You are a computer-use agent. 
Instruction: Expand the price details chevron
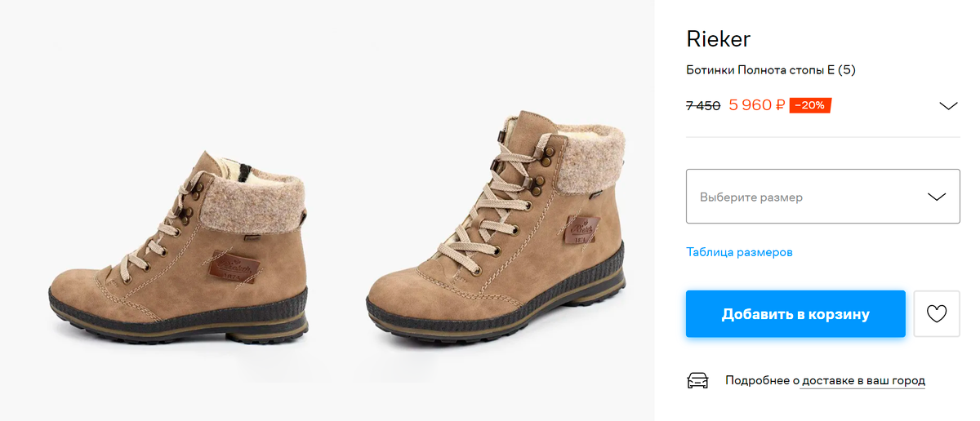click(948, 106)
